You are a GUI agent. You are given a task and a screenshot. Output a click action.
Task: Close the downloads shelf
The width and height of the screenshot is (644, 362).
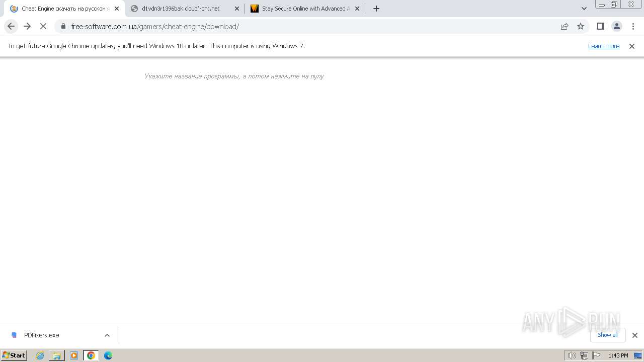pyautogui.click(x=635, y=335)
